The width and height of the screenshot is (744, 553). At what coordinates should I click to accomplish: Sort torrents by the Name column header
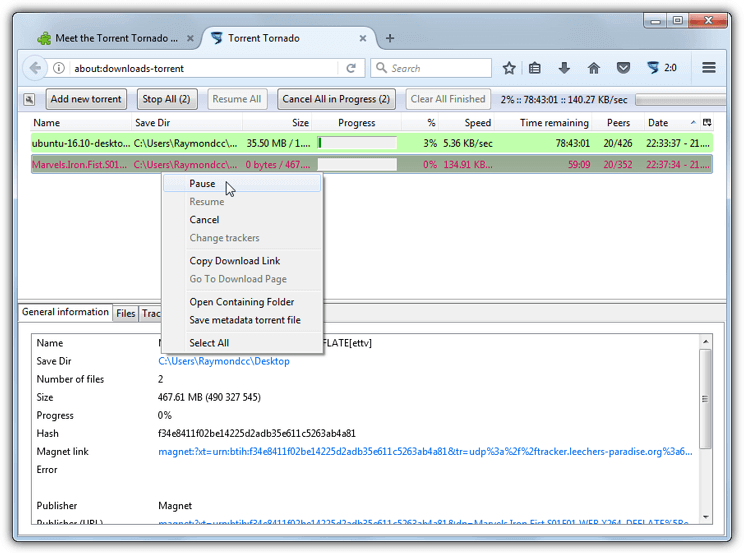point(47,123)
